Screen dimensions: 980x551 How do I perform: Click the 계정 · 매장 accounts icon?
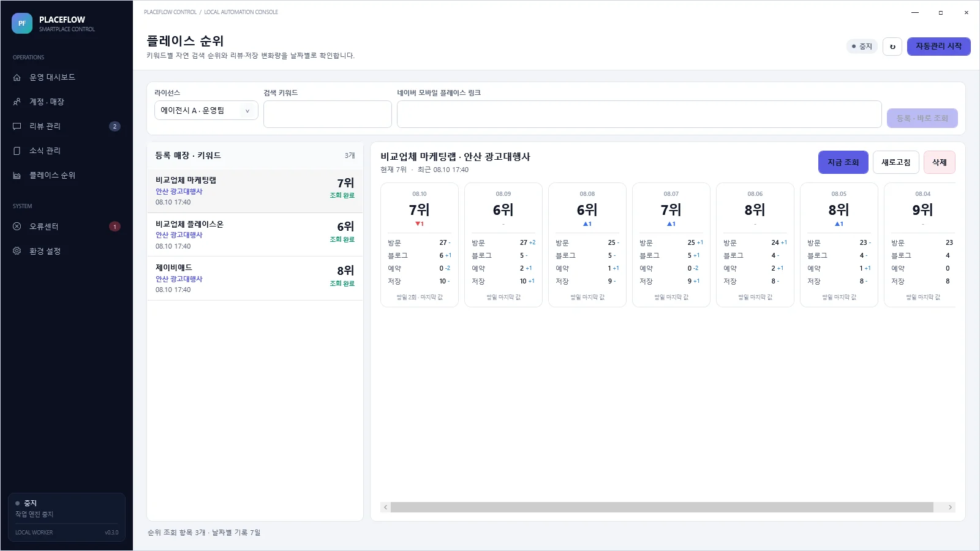tap(17, 102)
